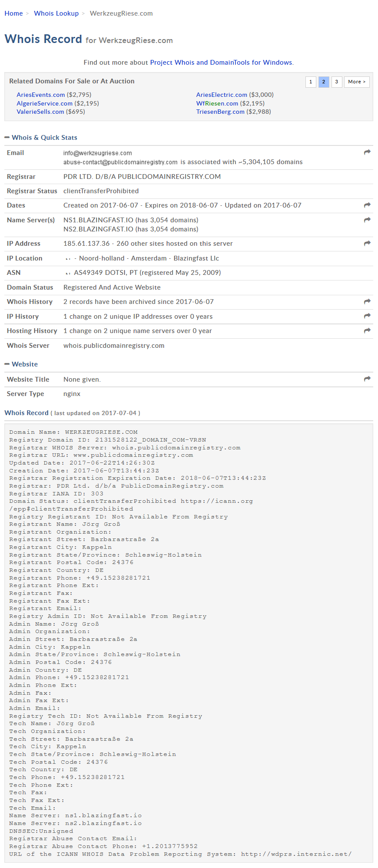Click the share arrow in Dates row
The height and width of the screenshot is (868, 378).
367,205
